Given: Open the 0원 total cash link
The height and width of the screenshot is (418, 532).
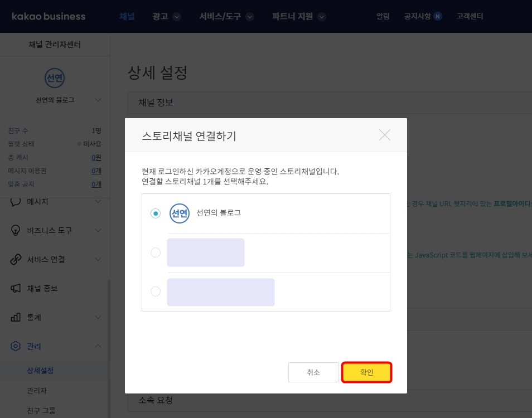Looking at the screenshot, I should click(96, 157).
